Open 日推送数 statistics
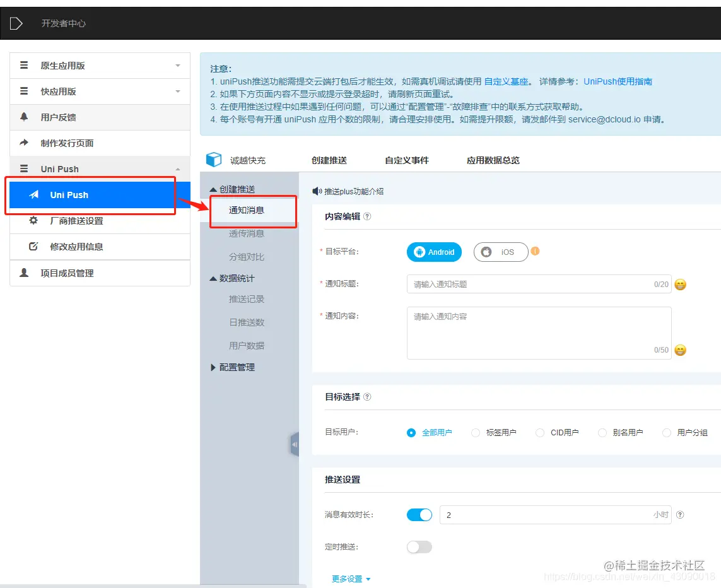Screen dimensions: 721x588 pos(247,322)
